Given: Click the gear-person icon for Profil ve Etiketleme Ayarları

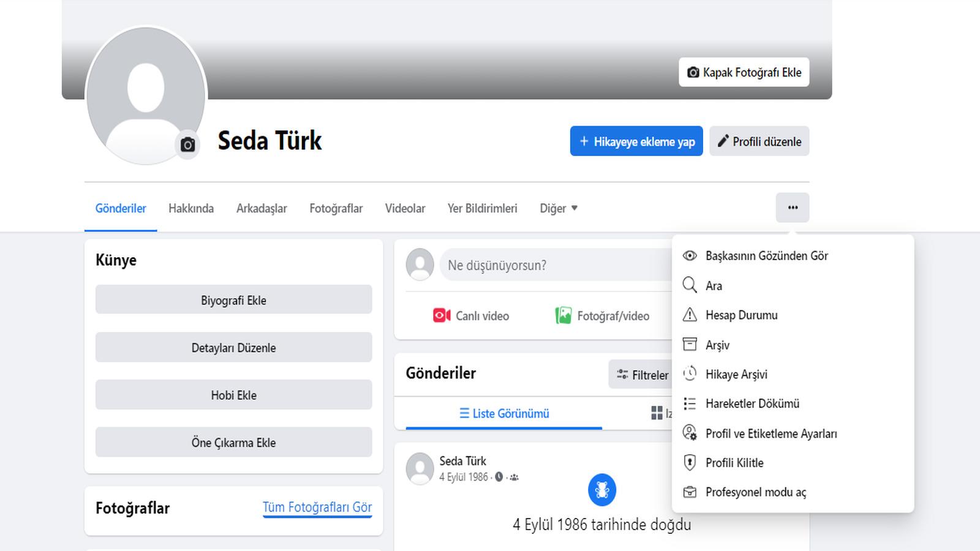Looking at the screenshot, I should point(690,433).
